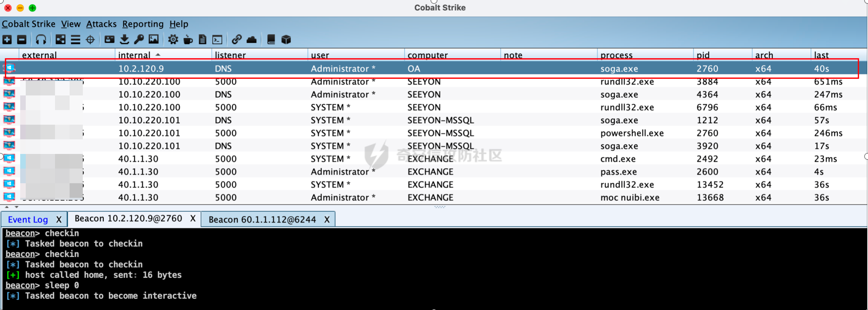Viewport: 868px width, 310px height.
Task: Open the Help book icon
Action: pos(271,40)
